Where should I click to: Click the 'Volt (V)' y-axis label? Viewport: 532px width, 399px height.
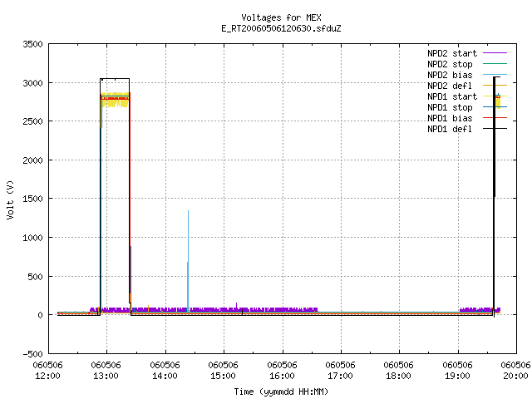[10, 199]
